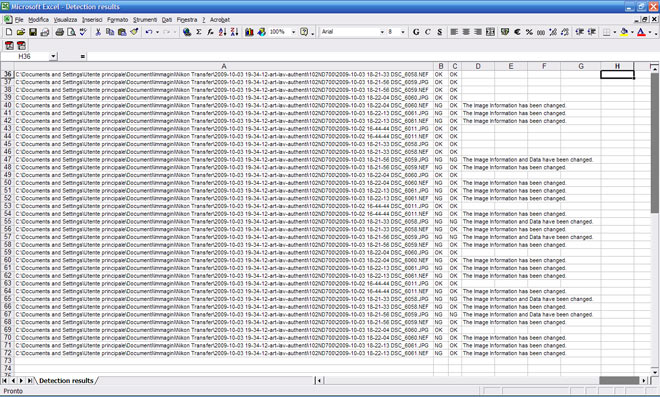Apply Euro currency format icon
The width and height of the screenshot is (660, 397).
pos(517,32)
